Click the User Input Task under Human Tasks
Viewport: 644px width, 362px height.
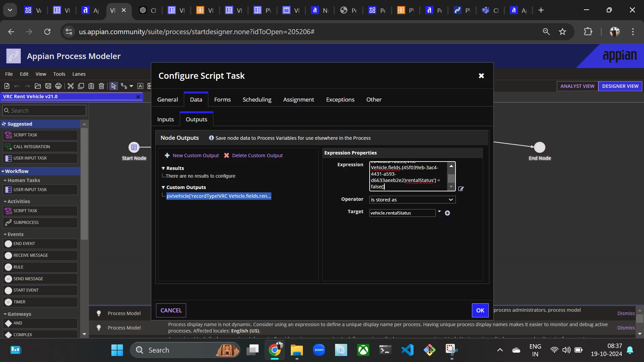(40, 190)
